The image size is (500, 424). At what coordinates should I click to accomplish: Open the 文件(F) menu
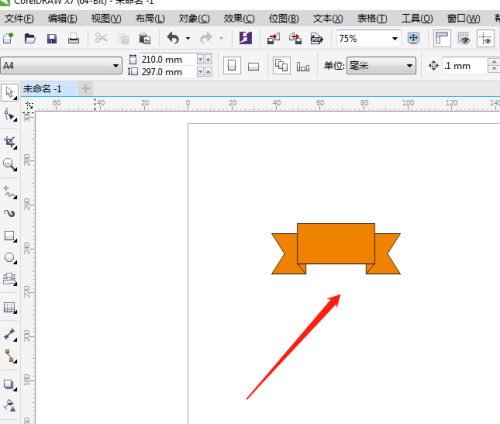tap(19, 18)
